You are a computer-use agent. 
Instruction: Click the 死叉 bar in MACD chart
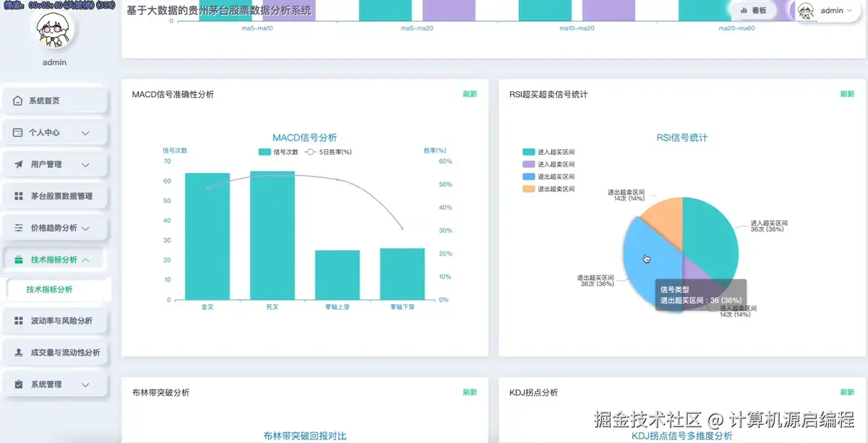coord(273,235)
